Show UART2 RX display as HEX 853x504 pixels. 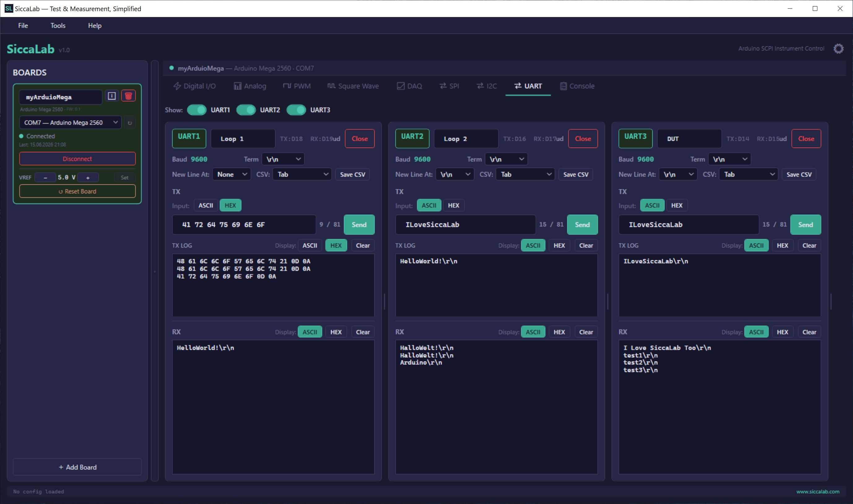tap(559, 332)
